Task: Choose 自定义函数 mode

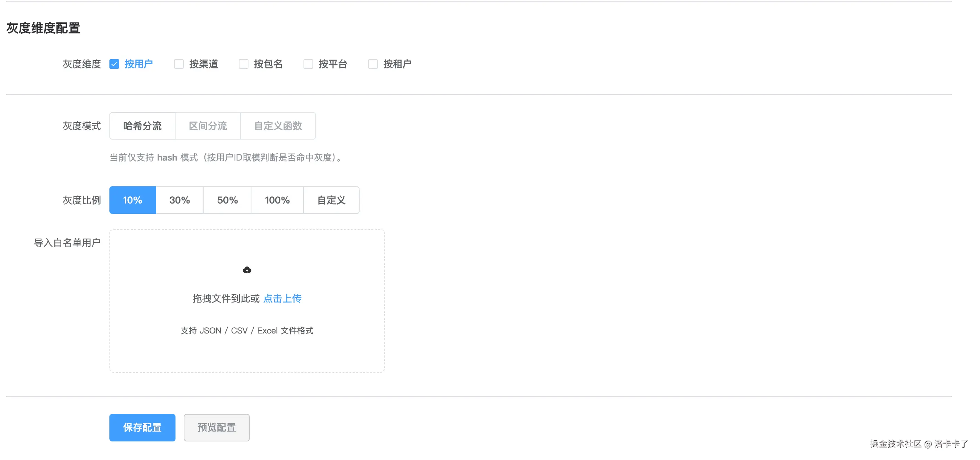Action: [x=278, y=126]
